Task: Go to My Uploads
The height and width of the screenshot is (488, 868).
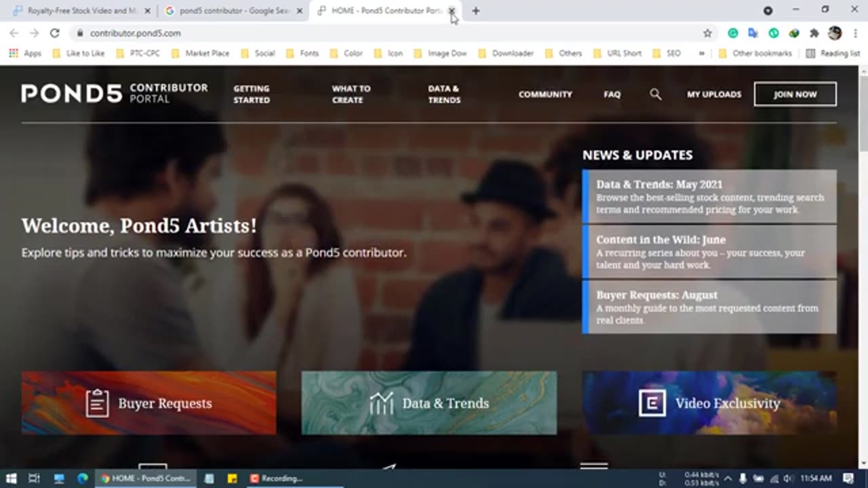Action: coord(714,94)
